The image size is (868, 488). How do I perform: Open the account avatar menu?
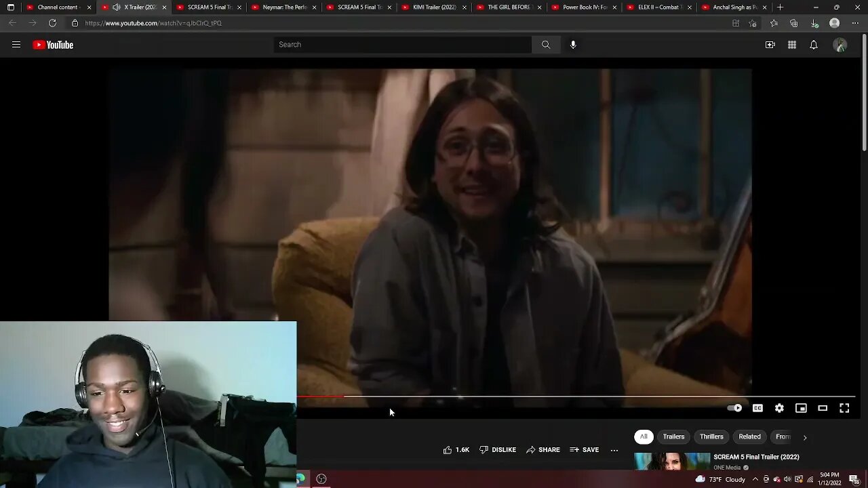tap(840, 45)
